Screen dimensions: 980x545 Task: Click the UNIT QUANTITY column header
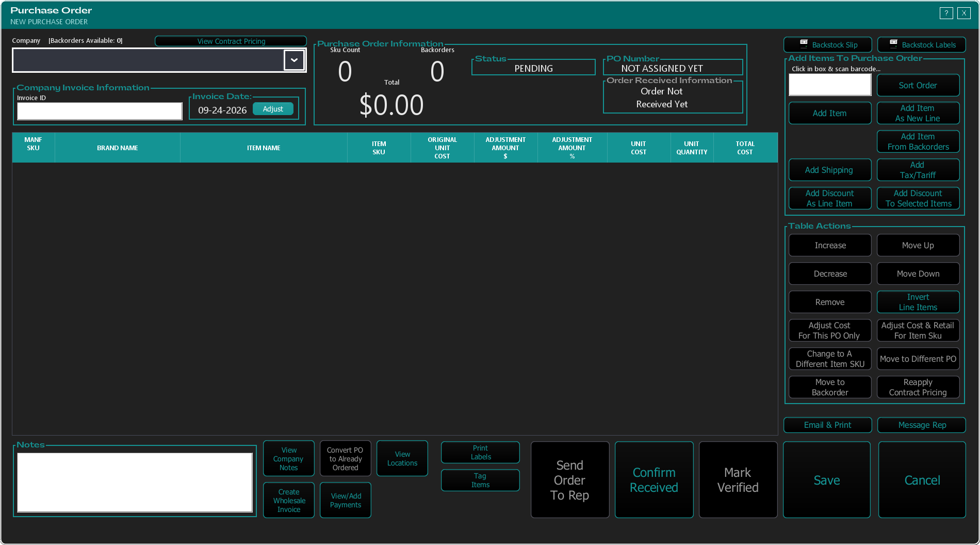pos(692,148)
